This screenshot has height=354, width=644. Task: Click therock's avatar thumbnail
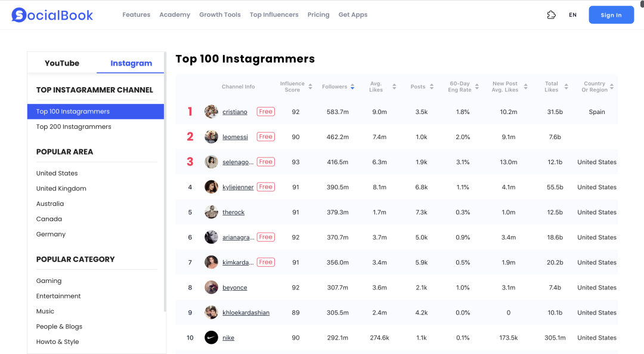click(211, 212)
